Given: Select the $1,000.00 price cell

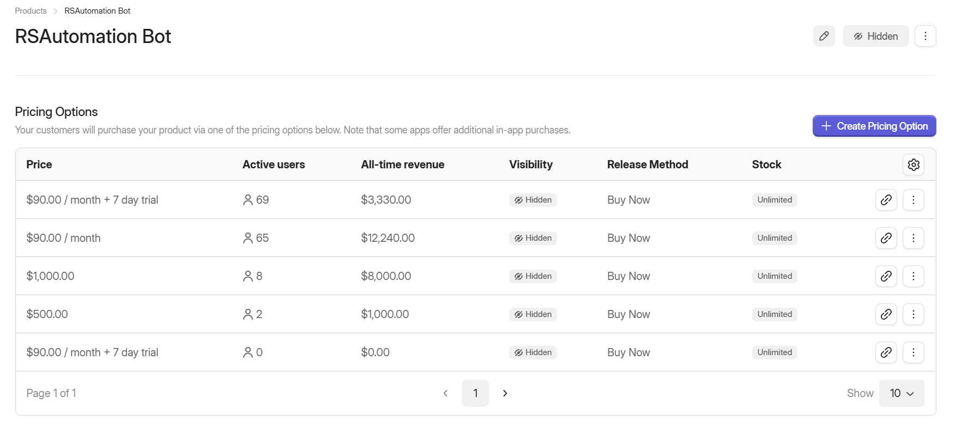Looking at the screenshot, I should 50,276.
